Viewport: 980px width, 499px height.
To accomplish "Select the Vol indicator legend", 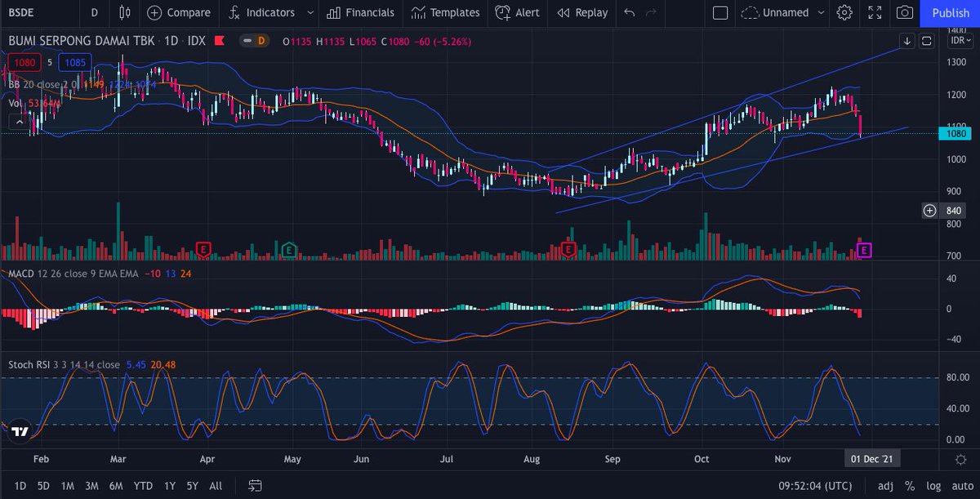I will pos(14,103).
